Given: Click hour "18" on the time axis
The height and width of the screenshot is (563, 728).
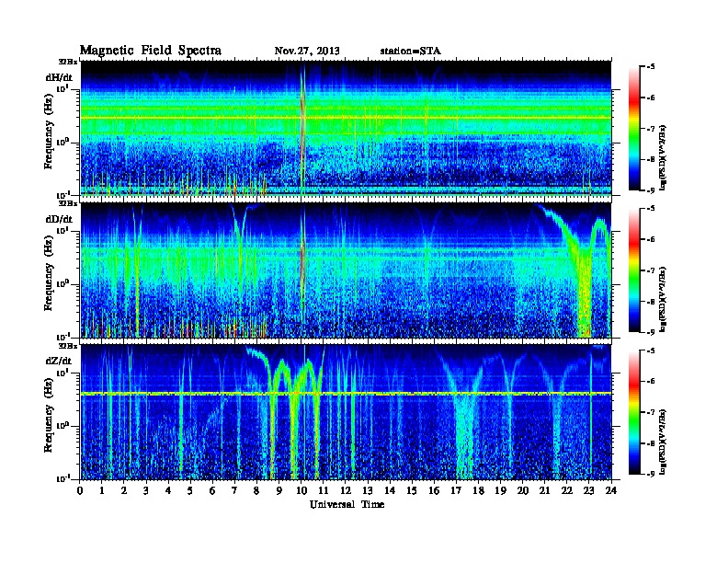Looking at the screenshot, I should click(x=478, y=490).
